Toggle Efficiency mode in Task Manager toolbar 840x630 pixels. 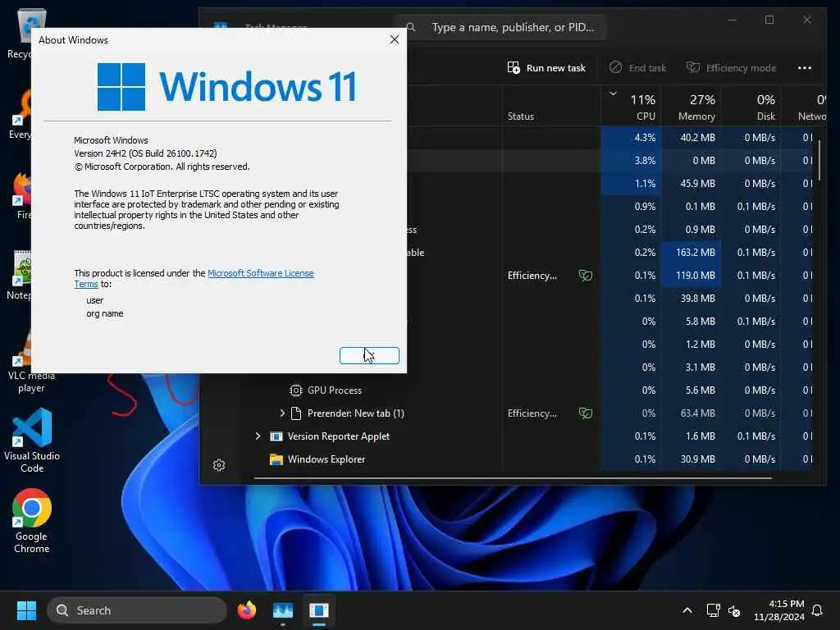731,68
